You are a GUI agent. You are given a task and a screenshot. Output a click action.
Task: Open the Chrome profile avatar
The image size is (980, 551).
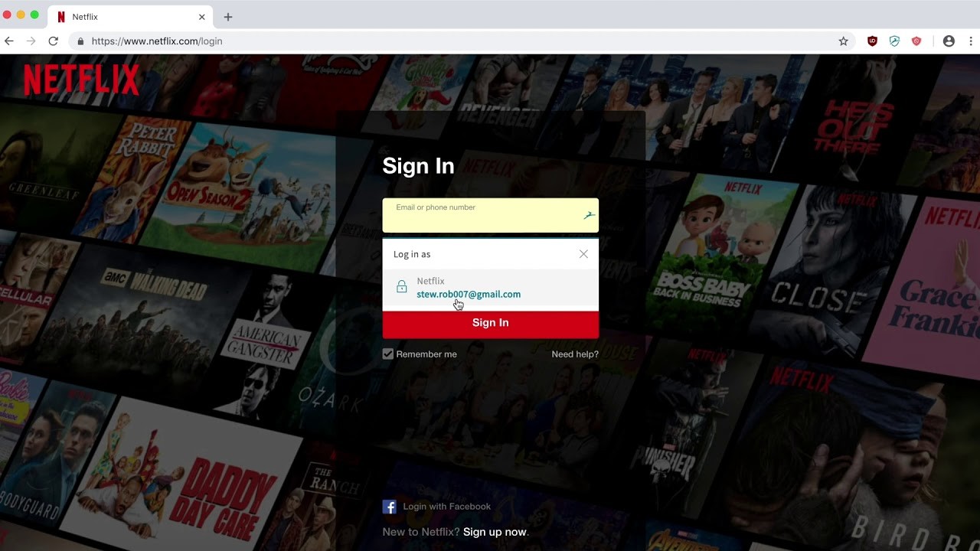[x=949, y=41]
